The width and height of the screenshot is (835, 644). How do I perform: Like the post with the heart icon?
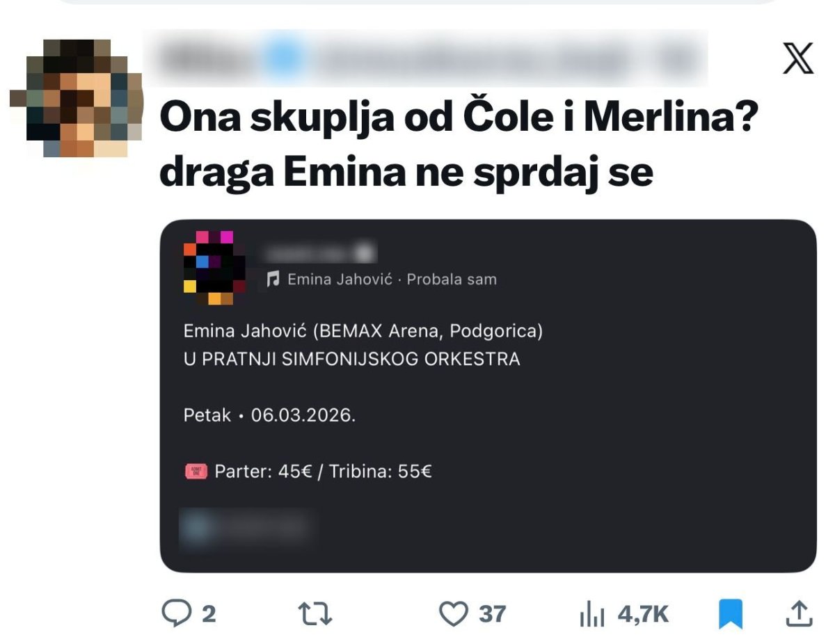point(454,613)
